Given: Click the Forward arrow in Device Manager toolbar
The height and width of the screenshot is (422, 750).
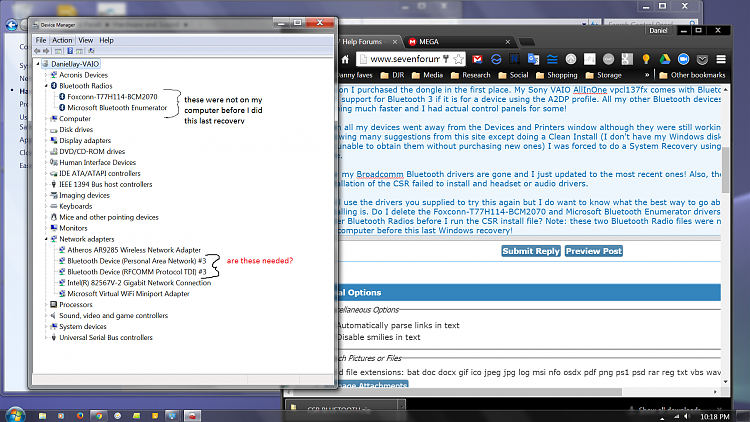Looking at the screenshot, I should (46, 51).
